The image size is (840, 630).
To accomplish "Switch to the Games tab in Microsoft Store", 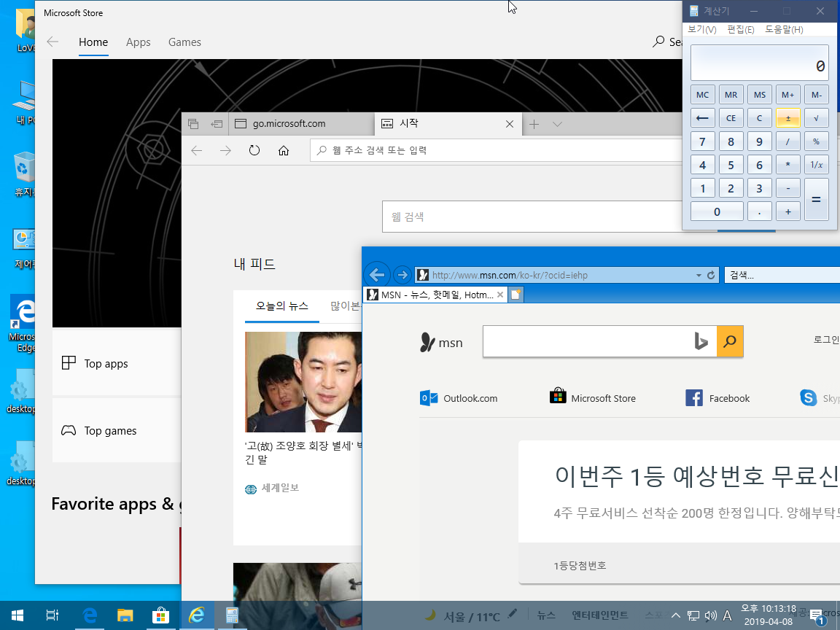I will [x=184, y=42].
